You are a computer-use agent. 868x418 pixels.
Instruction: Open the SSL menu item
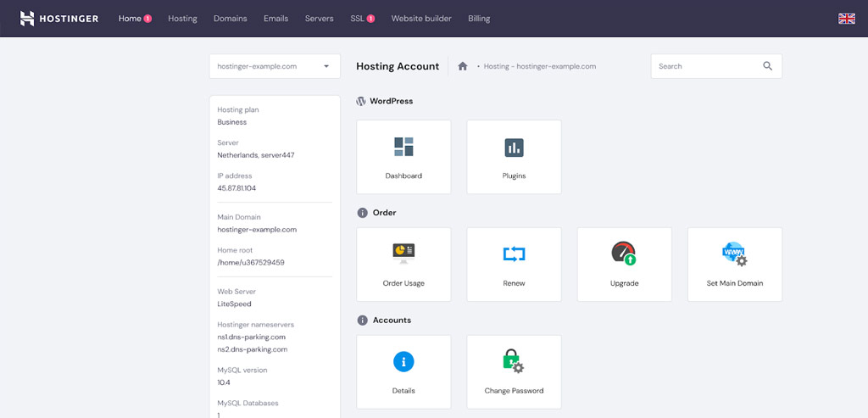point(357,19)
